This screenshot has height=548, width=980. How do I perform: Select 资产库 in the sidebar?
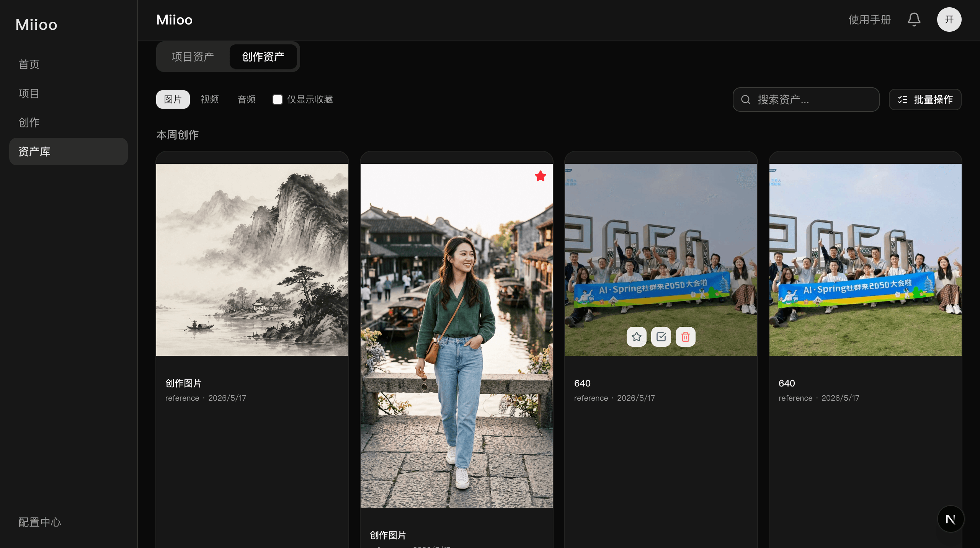pyautogui.click(x=68, y=152)
